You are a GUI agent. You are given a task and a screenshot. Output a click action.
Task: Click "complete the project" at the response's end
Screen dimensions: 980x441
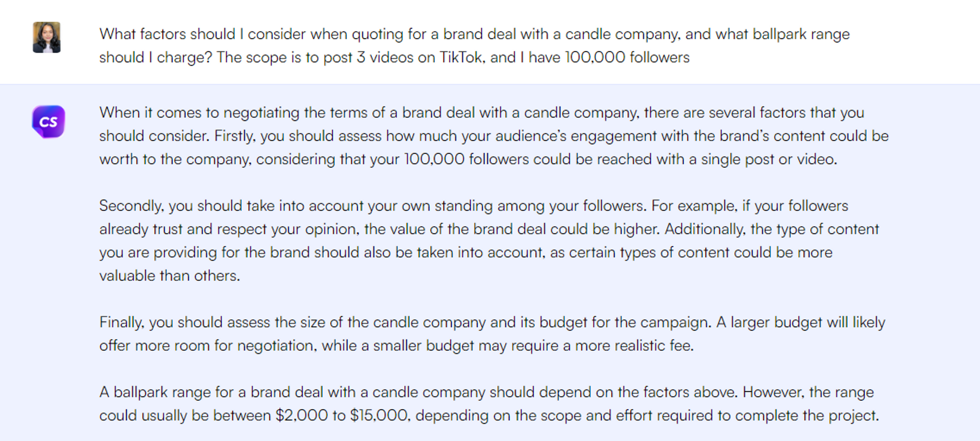point(806,415)
